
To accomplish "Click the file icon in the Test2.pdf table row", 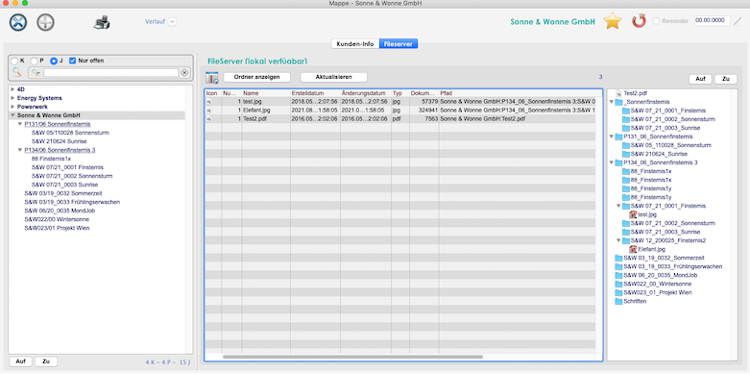I will click(209, 119).
